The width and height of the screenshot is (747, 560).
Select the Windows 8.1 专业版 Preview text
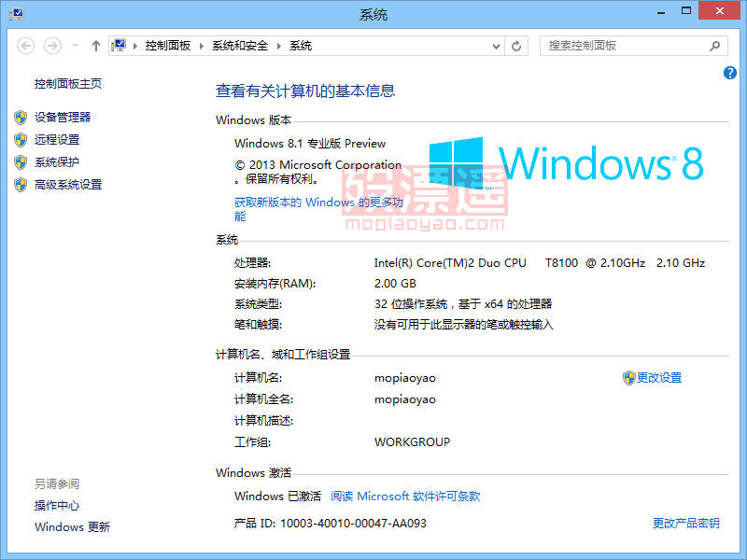click(310, 144)
